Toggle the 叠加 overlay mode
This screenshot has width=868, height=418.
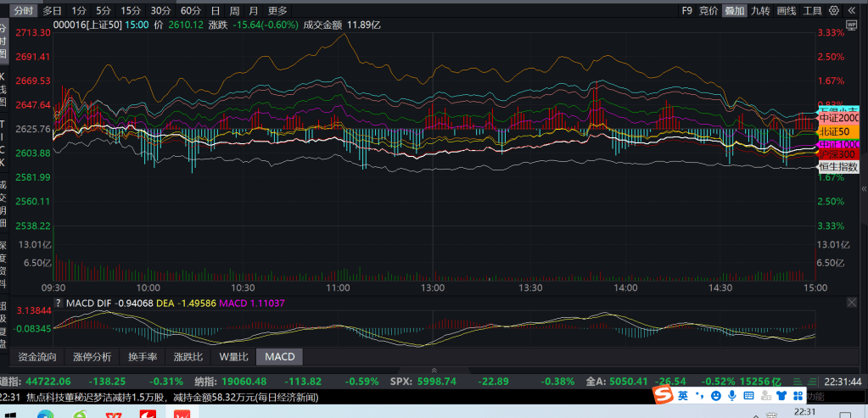click(x=734, y=11)
